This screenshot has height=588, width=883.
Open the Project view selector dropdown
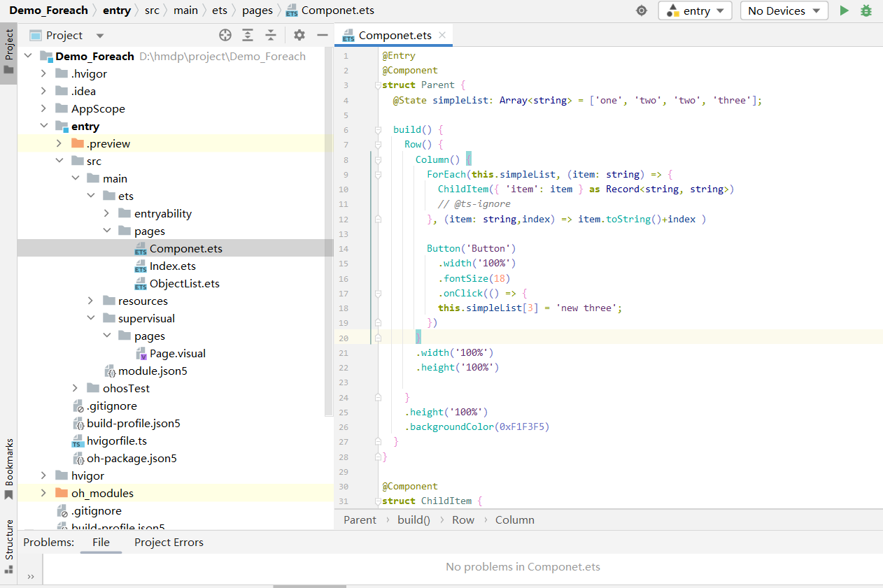coord(67,35)
